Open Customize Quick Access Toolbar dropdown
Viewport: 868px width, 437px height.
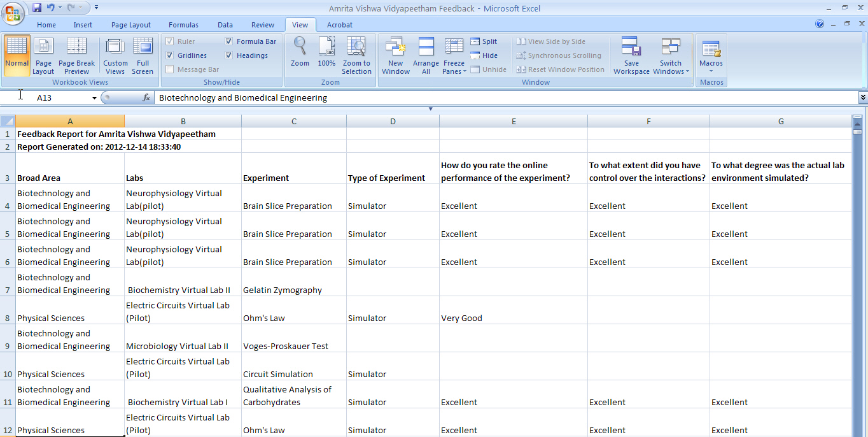coord(96,8)
